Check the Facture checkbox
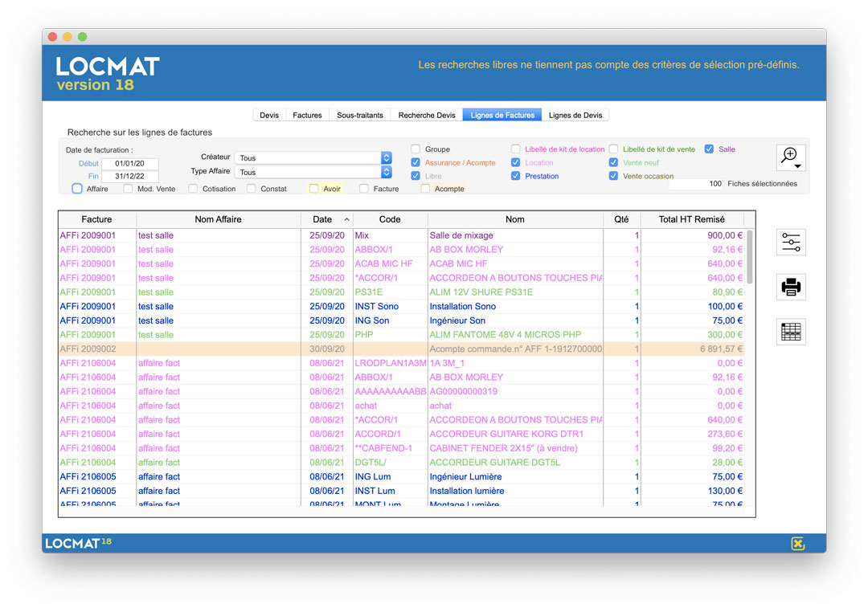Screen dimensions: 868x608 364,189
